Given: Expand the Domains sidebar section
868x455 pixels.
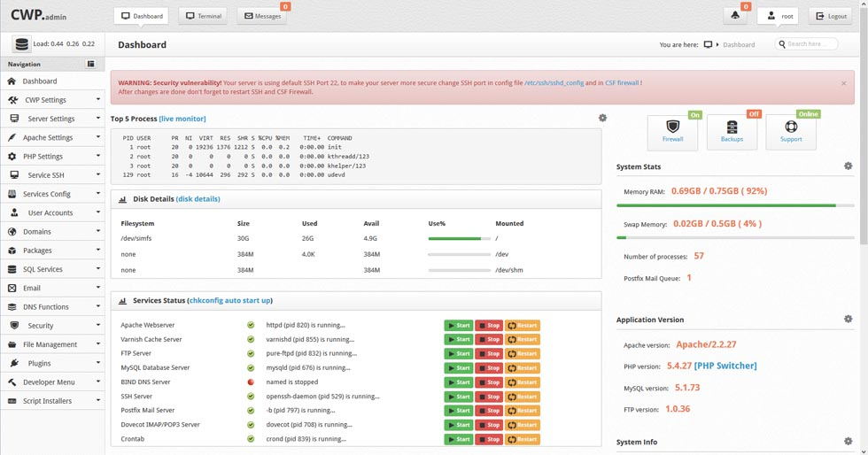Looking at the screenshot, I should [x=53, y=232].
